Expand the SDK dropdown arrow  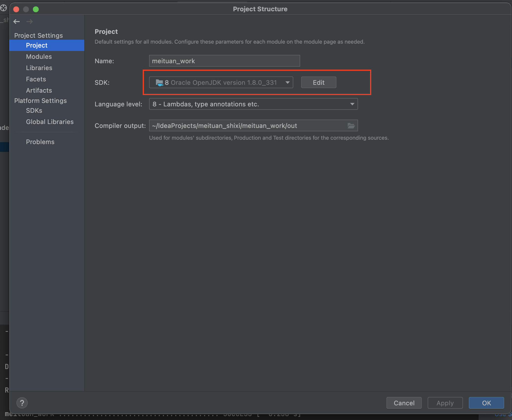click(x=287, y=83)
